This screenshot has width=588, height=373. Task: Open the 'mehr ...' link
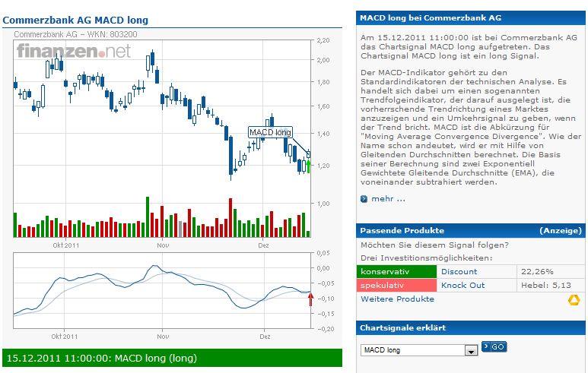point(388,199)
